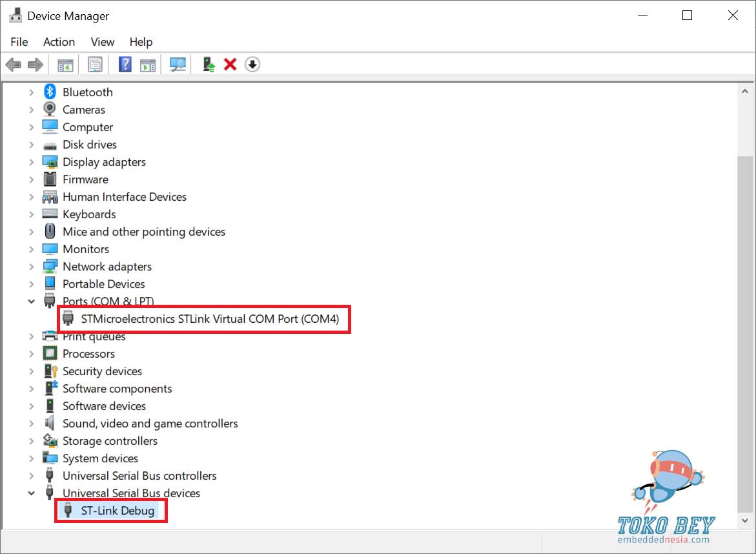The image size is (756, 554).
Task: Click the Processors icon
Action: (x=50, y=353)
